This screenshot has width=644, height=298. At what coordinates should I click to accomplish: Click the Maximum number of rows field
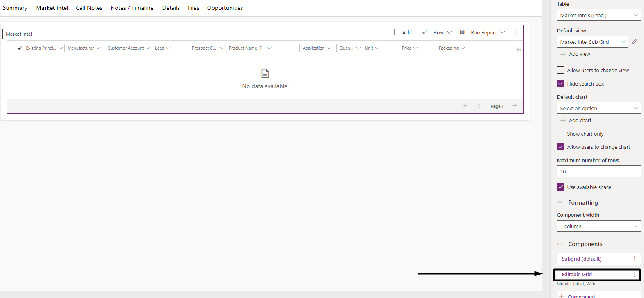pyautogui.click(x=598, y=171)
